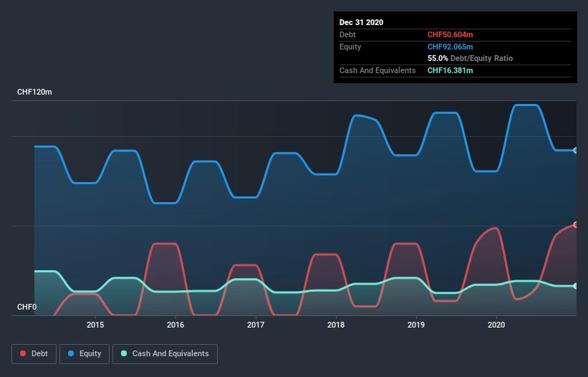The image size is (588, 377).
Task: Click the 2015 x-axis label
Action: coord(95,325)
